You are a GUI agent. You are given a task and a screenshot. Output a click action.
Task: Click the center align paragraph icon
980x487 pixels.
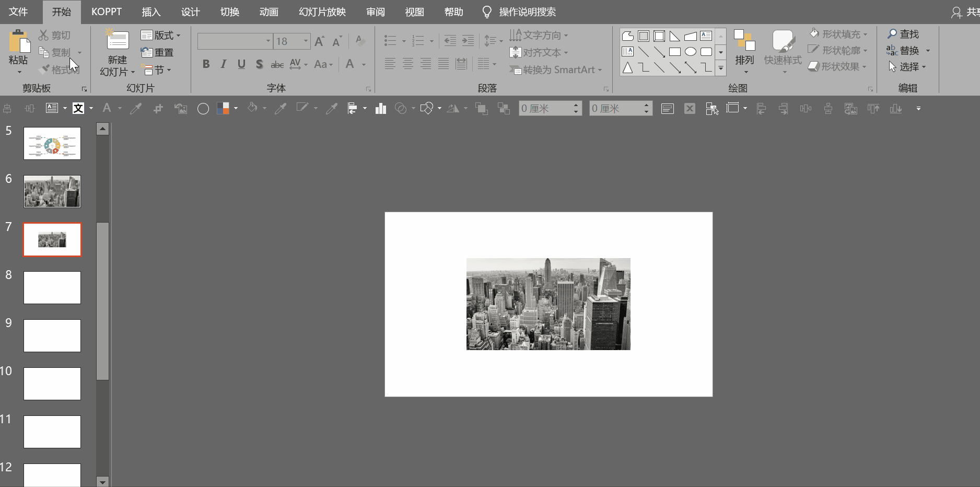(x=408, y=64)
